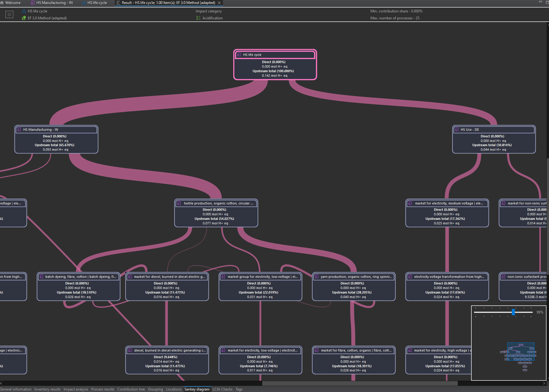
Task: Open the Impact analysis tab
Action: pos(76,389)
